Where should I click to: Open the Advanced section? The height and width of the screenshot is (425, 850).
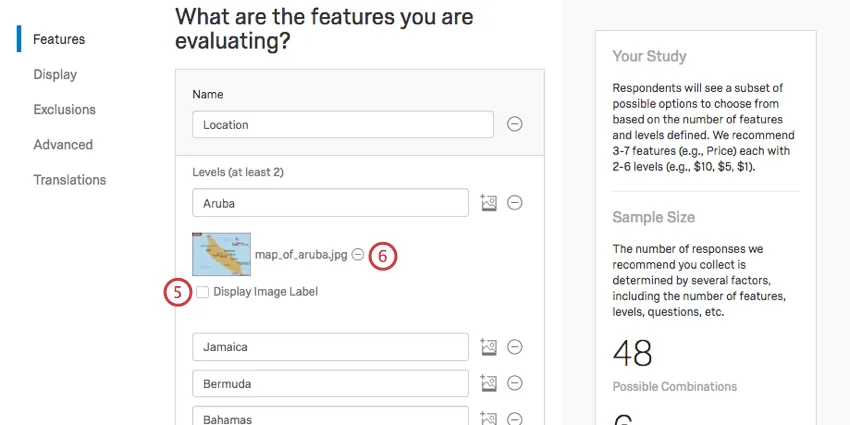tap(63, 144)
